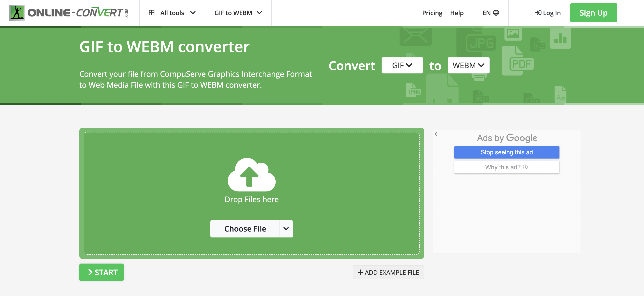The height and width of the screenshot is (296, 644).
Task: Open the Pricing page
Action: point(432,13)
